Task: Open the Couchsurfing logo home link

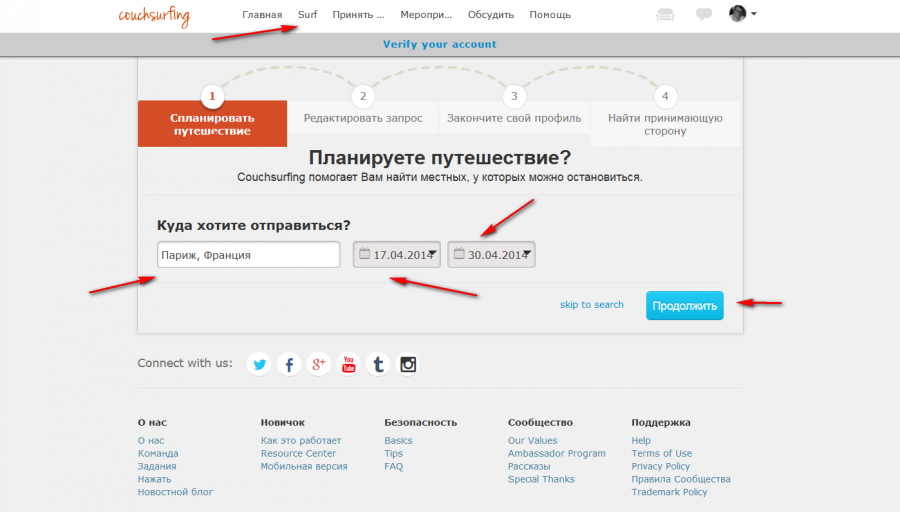Action: coord(154,15)
